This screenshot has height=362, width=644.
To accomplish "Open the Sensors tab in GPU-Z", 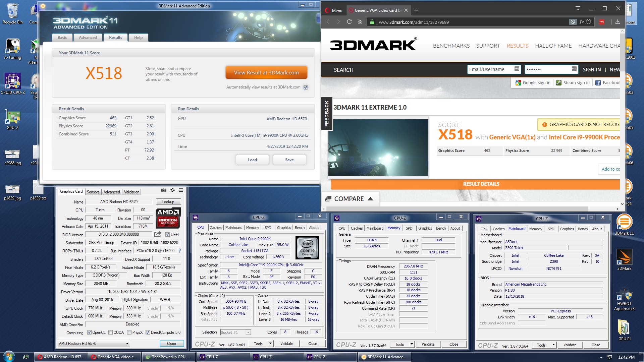I will (93, 192).
